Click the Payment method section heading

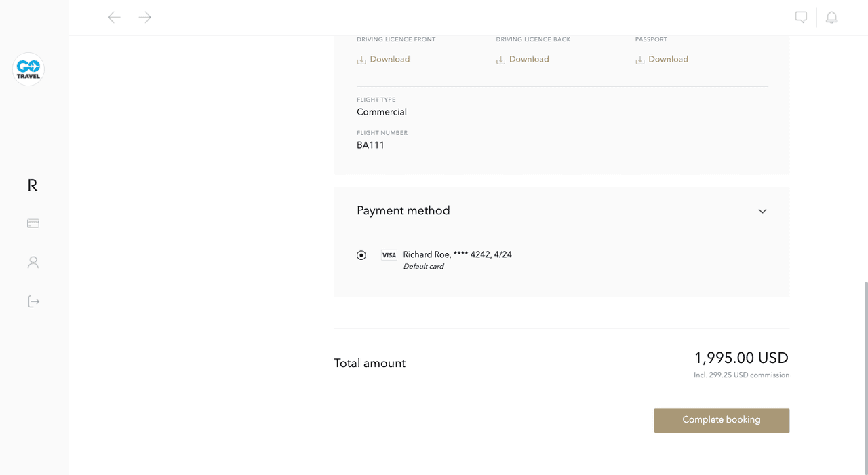(403, 211)
